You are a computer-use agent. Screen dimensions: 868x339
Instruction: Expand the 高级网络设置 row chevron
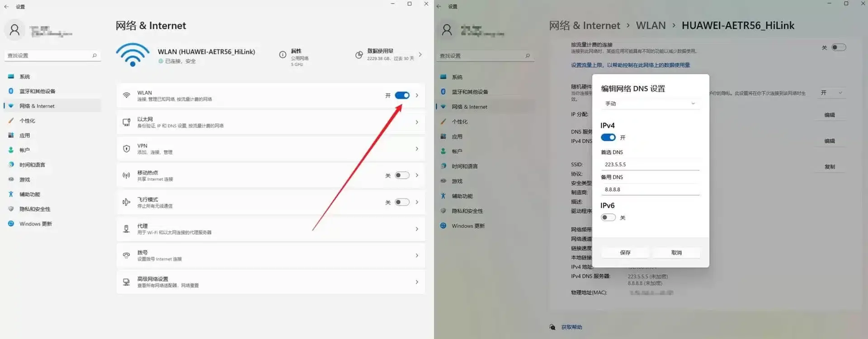417,282
